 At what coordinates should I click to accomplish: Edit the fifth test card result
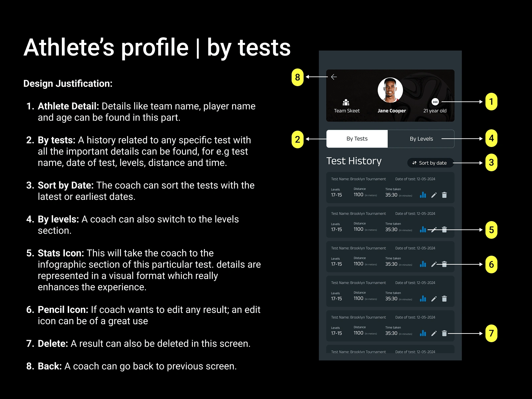434,333
